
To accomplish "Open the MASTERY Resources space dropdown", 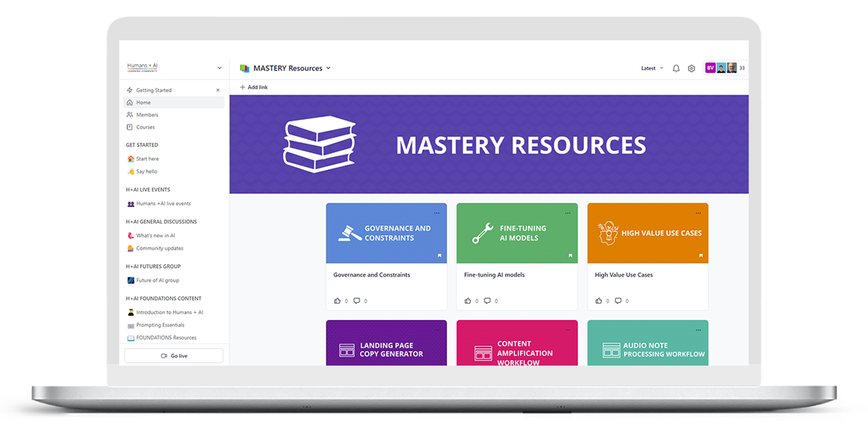I will pyautogui.click(x=328, y=68).
